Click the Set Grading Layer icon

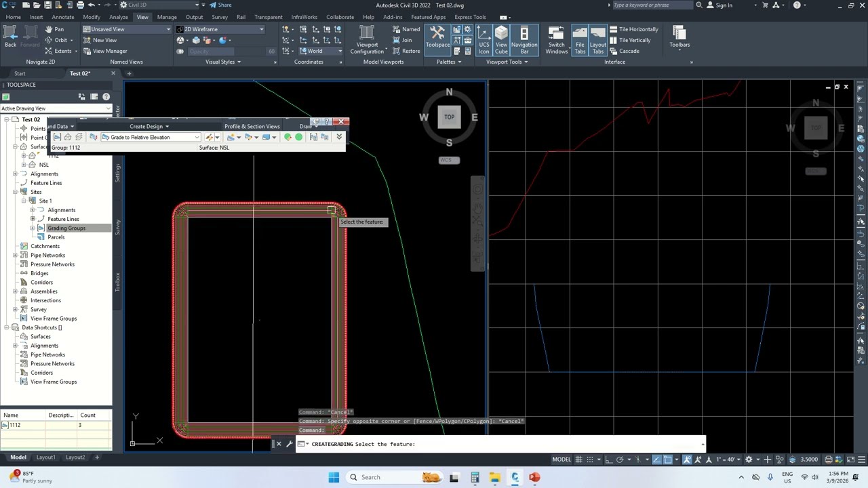coord(79,137)
